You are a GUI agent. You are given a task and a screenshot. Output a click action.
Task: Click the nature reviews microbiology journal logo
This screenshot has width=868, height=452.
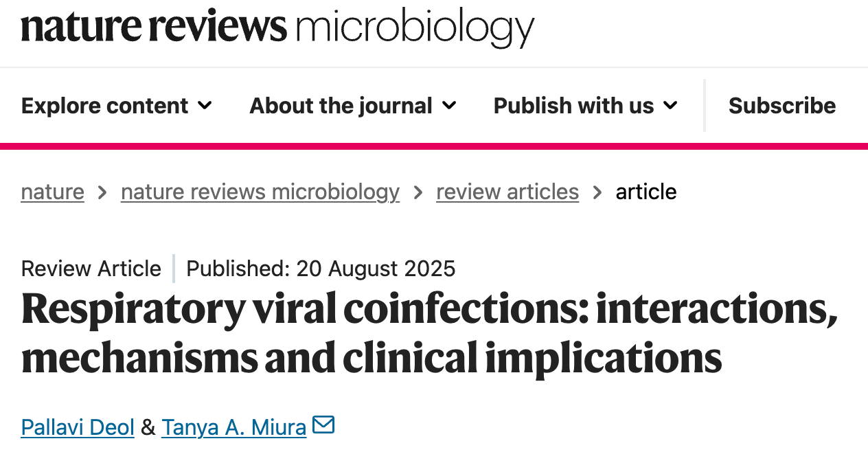277,27
